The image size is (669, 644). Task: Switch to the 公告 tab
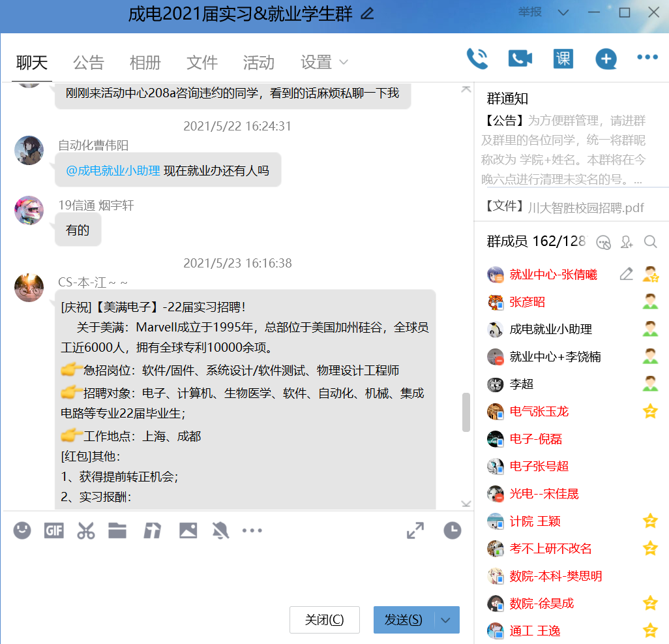(x=88, y=62)
